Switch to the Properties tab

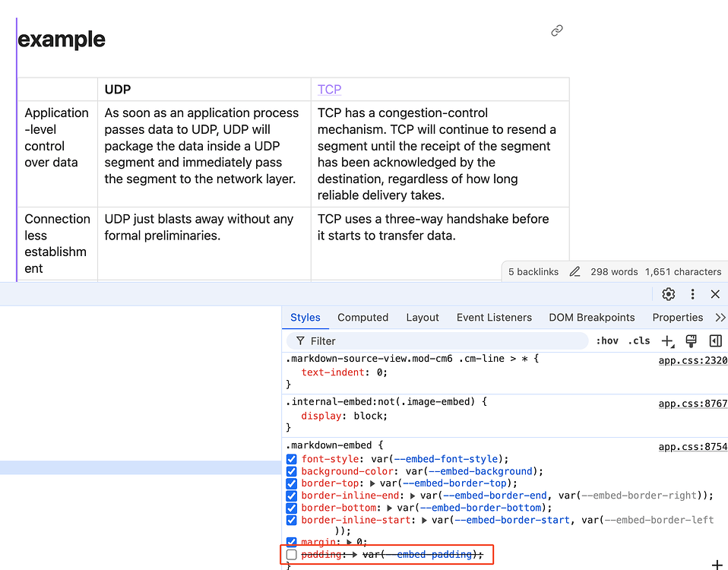coord(677,318)
